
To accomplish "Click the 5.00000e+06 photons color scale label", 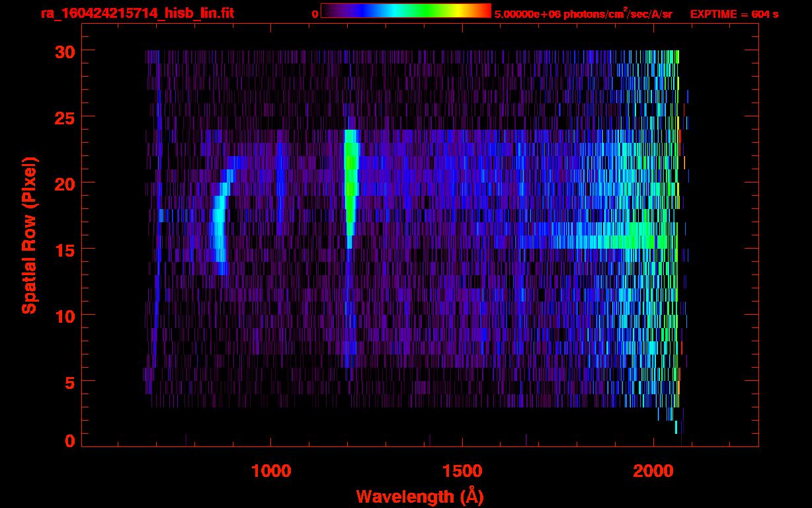I will coord(583,14).
